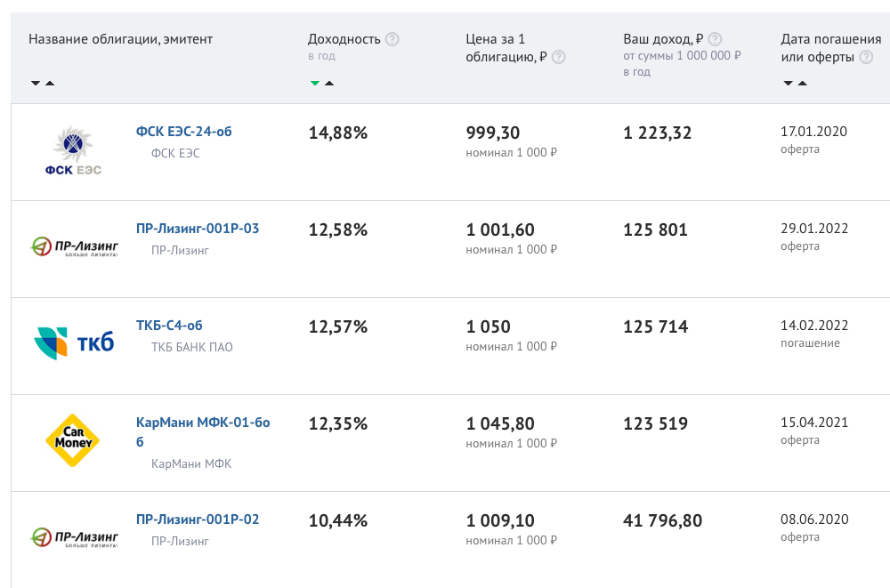Click the Название облигации, эмитент column header

(x=120, y=39)
